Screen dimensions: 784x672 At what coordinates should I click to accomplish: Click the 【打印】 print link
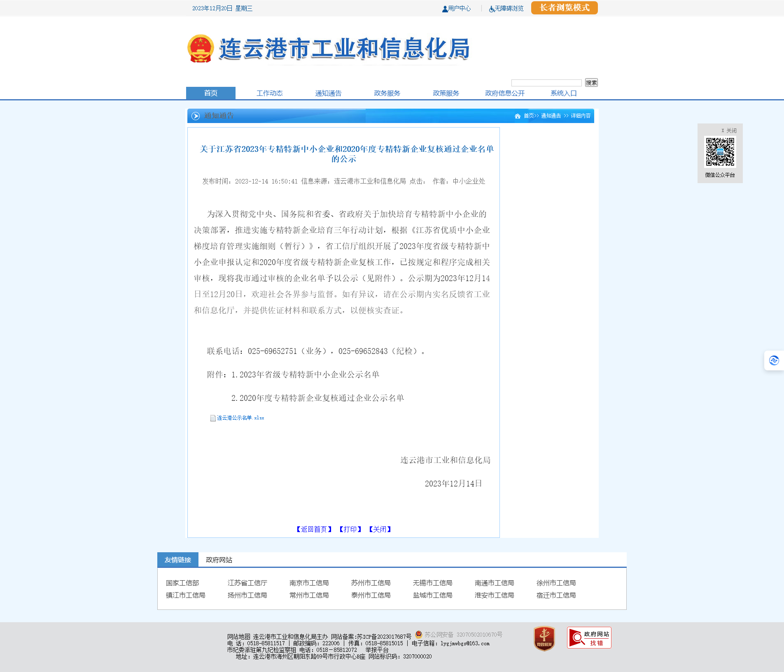350,529
